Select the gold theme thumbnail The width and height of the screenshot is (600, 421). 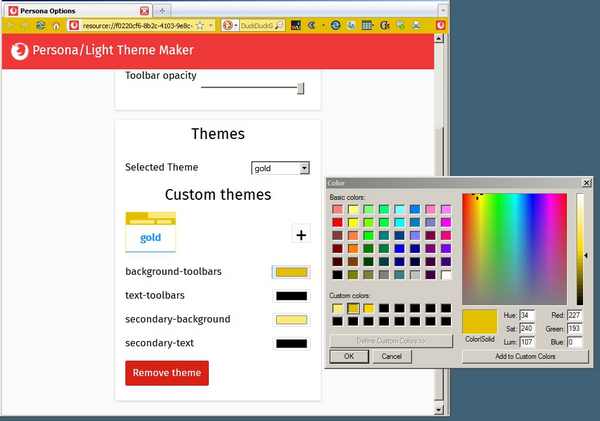click(151, 232)
